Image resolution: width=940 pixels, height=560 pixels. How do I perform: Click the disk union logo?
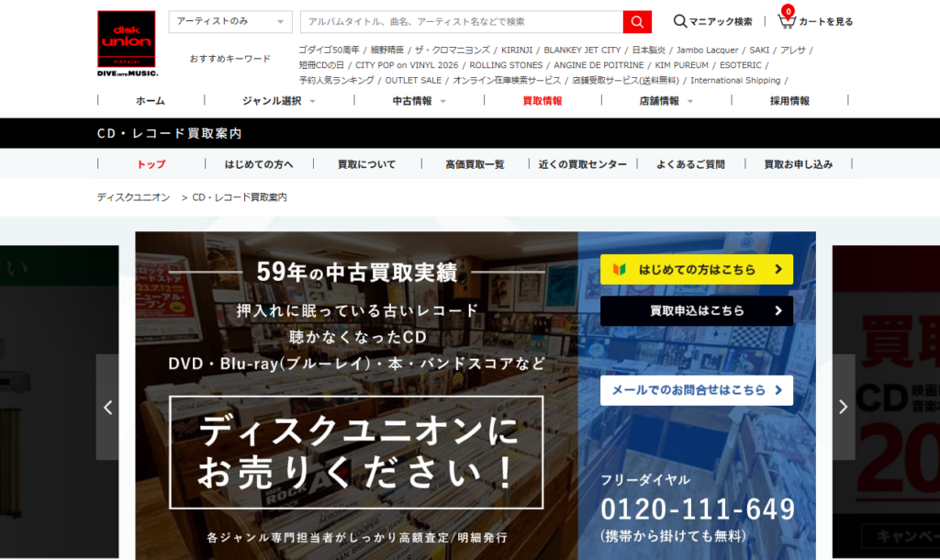[x=127, y=43]
